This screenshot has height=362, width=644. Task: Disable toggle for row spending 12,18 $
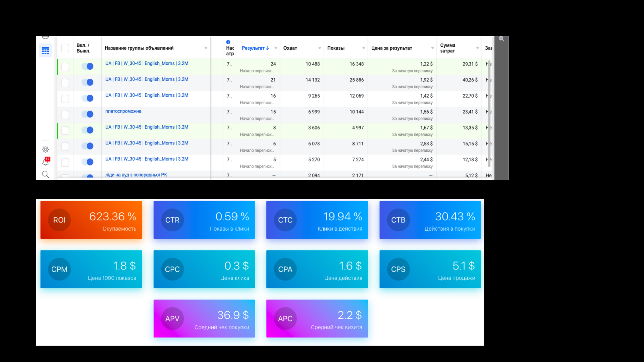[88, 162]
